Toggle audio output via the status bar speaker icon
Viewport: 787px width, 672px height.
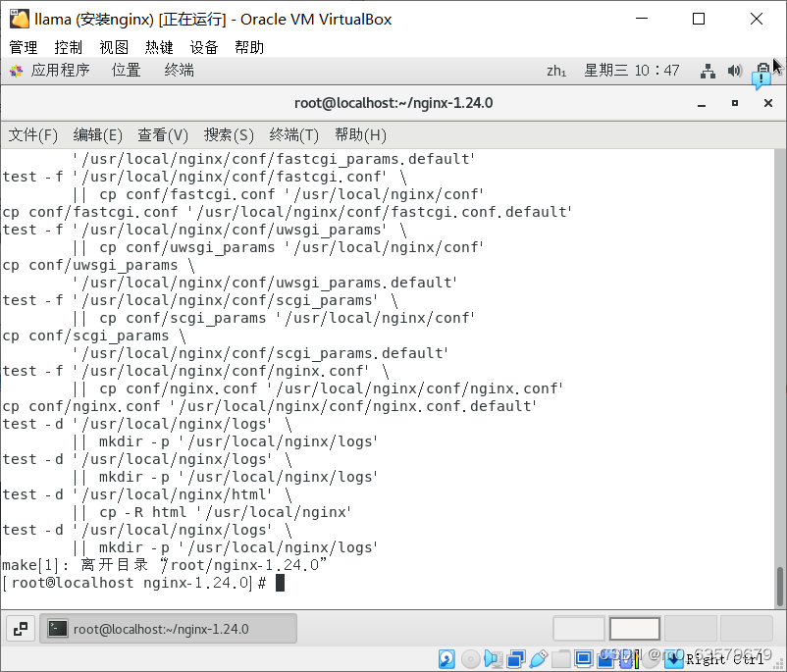[494, 658]
